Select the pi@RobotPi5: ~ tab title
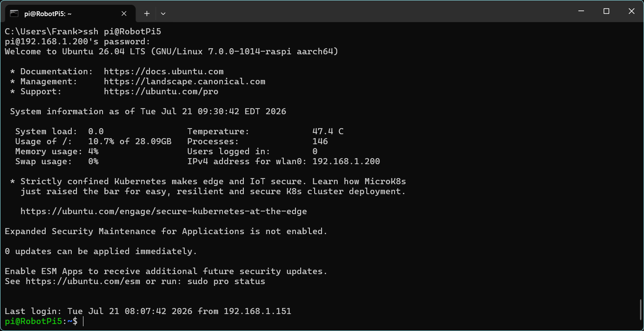Image resolution: width=644 pixels, height=331 pixels. coord(48,13)
